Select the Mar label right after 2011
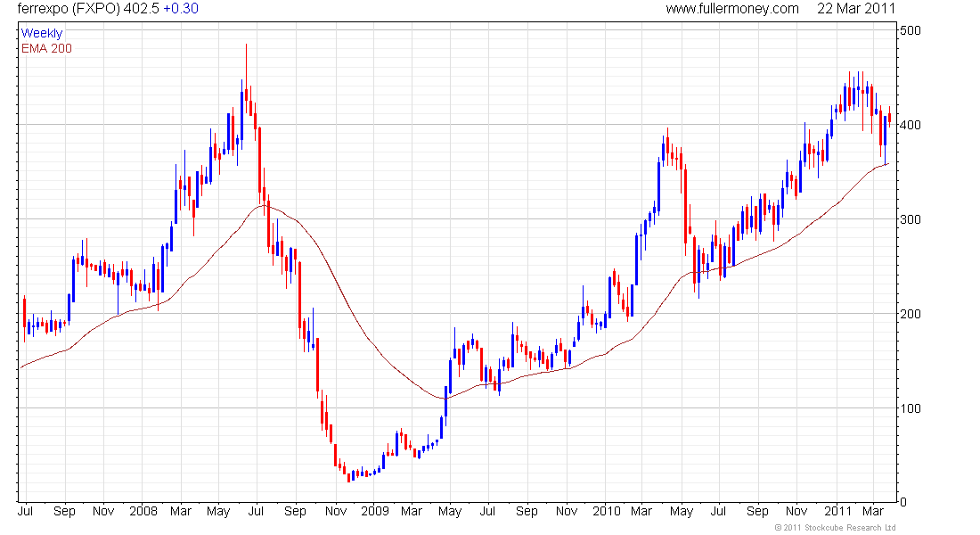Image resolution: width=980 pixels, height=535 pixels. 873,511
